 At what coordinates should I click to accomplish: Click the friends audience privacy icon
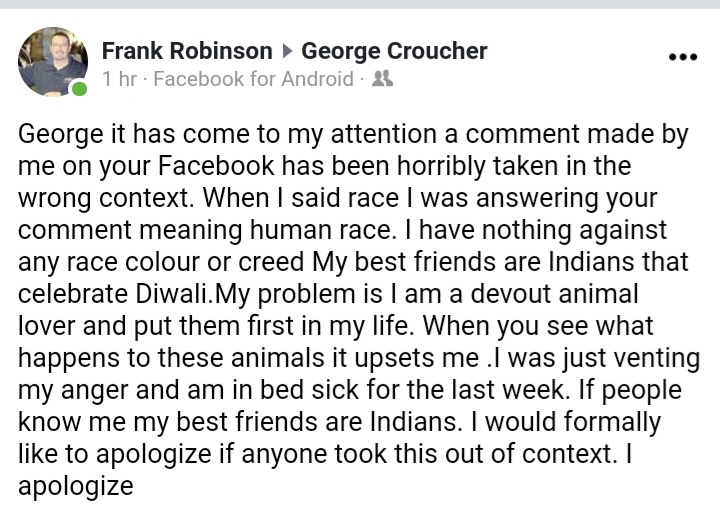381,79
